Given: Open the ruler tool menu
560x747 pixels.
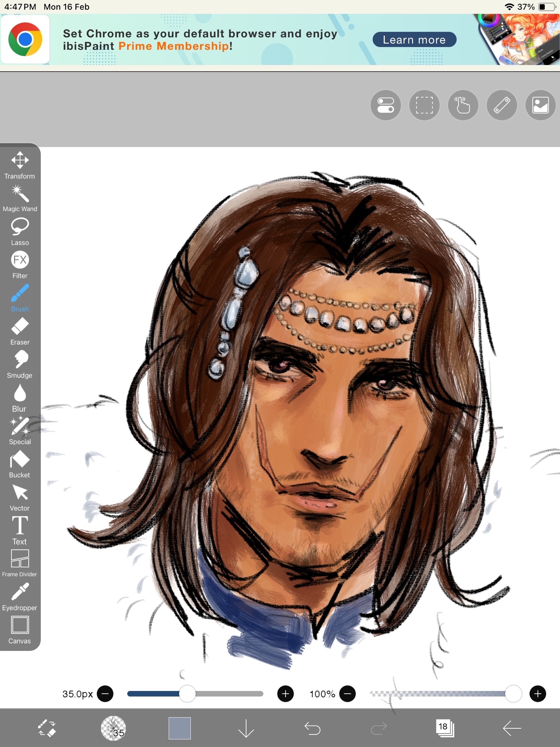Looking at the screenshot, I should (502, 105).
